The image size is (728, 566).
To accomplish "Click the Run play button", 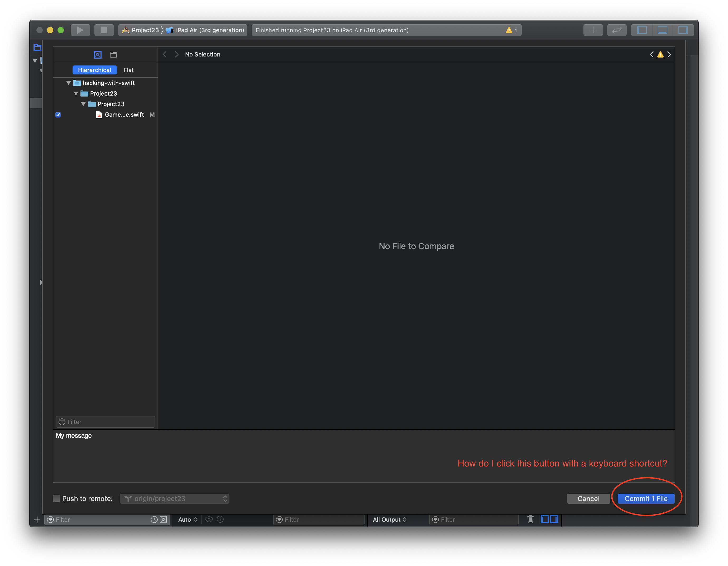I will pyautogui.click(x=80, y=30).
